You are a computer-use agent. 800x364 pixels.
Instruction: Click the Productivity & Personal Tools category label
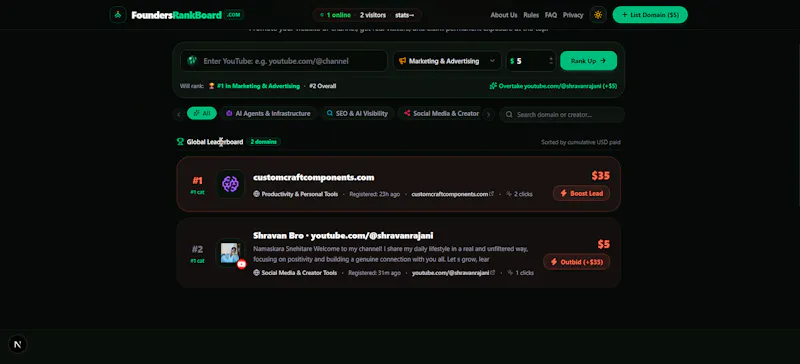pyautogui.click(x=299, y=195)
